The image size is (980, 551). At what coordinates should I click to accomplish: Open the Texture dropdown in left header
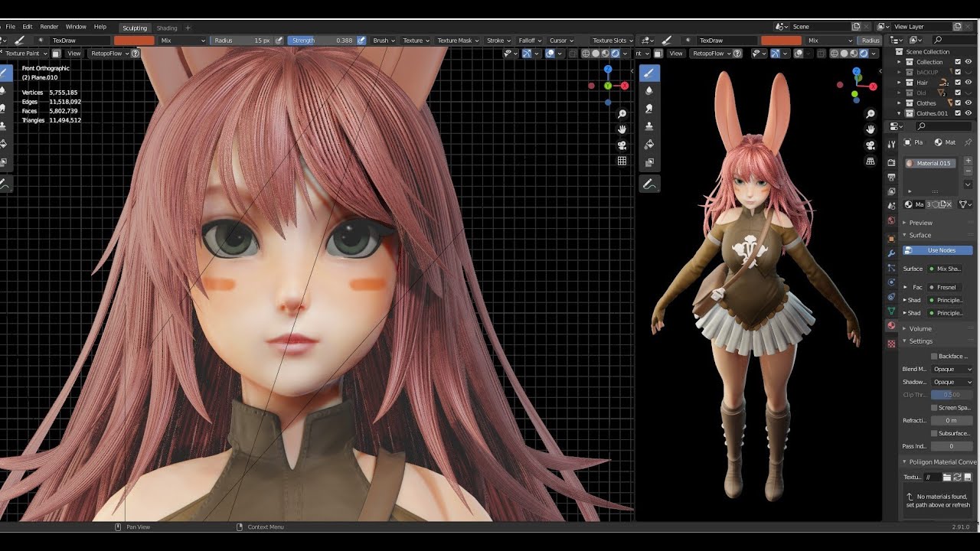[416, 41]
